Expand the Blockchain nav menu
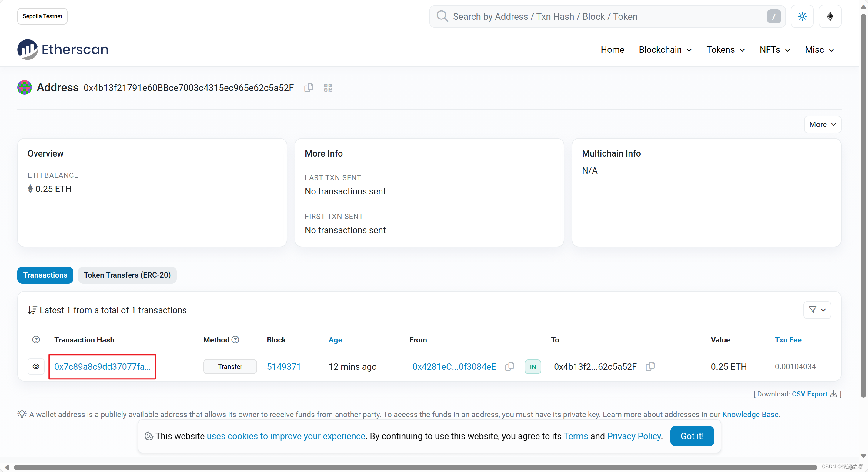This screenshot has width=868, height=472. tap(665, 49)
